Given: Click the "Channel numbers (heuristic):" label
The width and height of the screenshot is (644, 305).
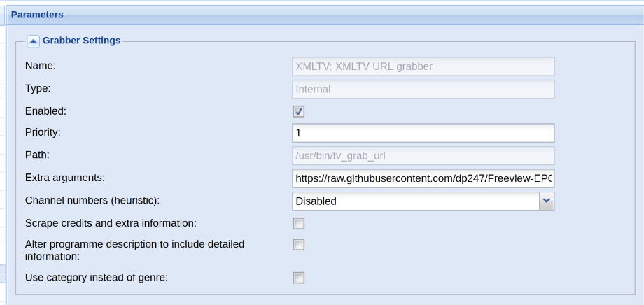Looking at the screenshot, I should 92,200.
